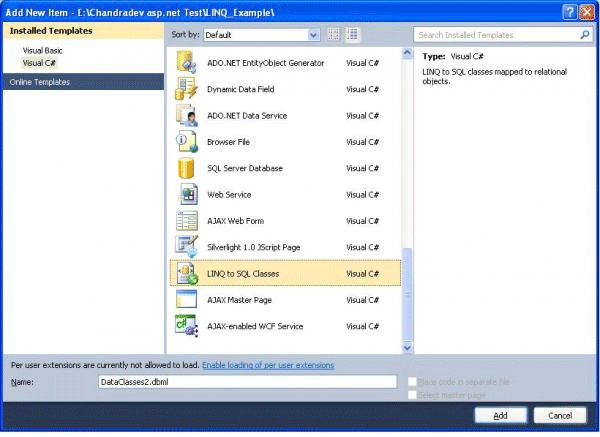This screenshot has height=437, width=600.
Task: Select the 'Web Service' row text
Action: [x=229, y=194]
